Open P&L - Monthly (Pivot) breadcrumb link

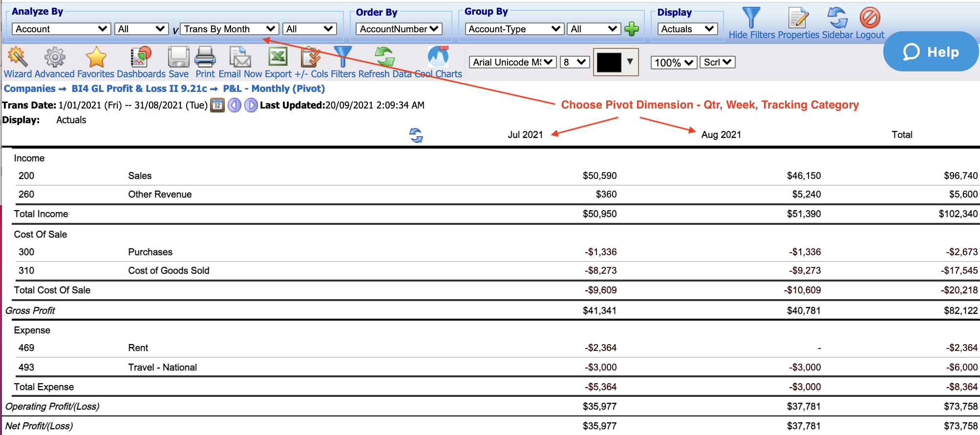tap(274, 88)
